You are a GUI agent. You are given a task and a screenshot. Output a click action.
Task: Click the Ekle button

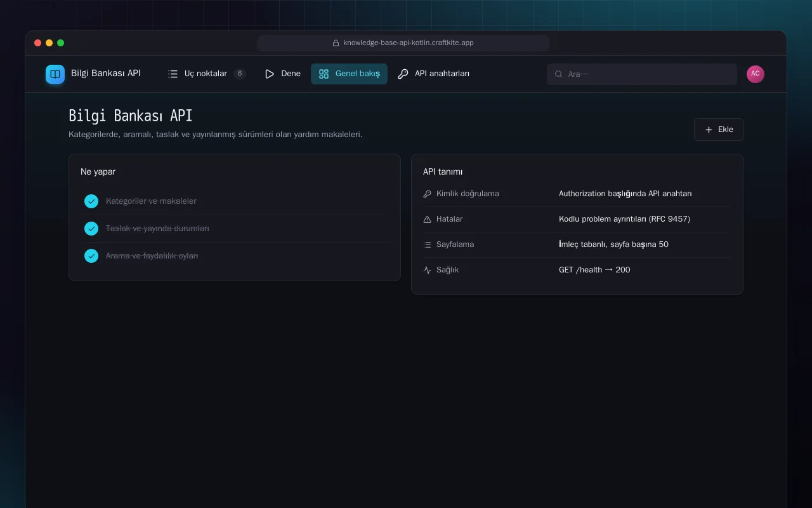(x=719, y=130)
